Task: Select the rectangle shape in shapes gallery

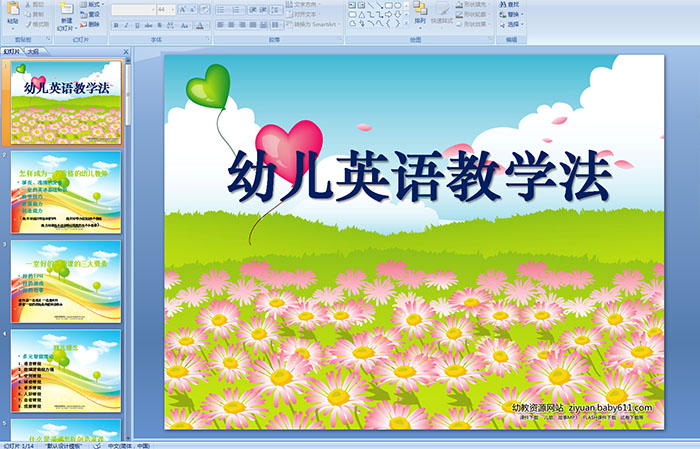Action: (388, 5)
